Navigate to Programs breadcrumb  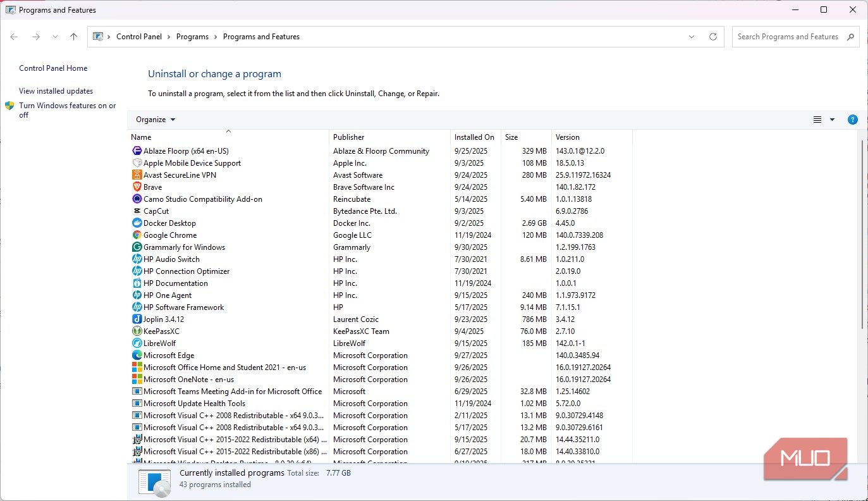coord(192,37)
